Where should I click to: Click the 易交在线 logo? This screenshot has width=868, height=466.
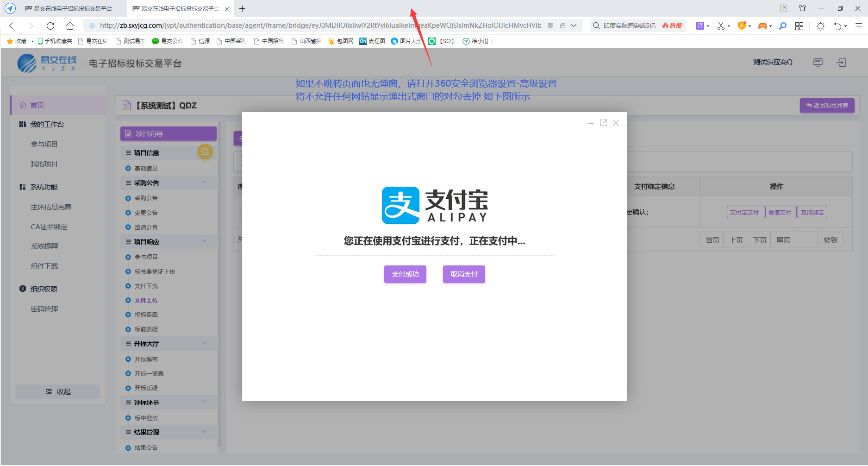47,63
